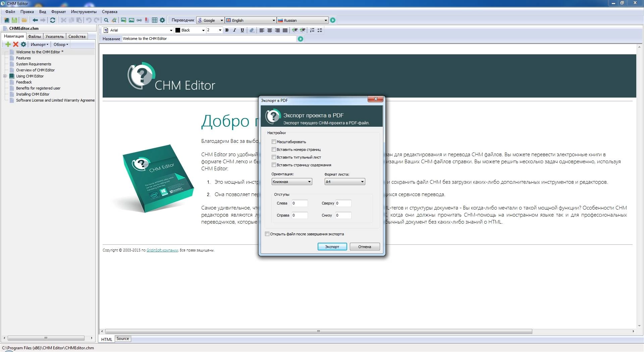Image resolution: width=644 pixels, height=352 pixels.
Task: Click the Сверху margin field
Action: point(343,203)
